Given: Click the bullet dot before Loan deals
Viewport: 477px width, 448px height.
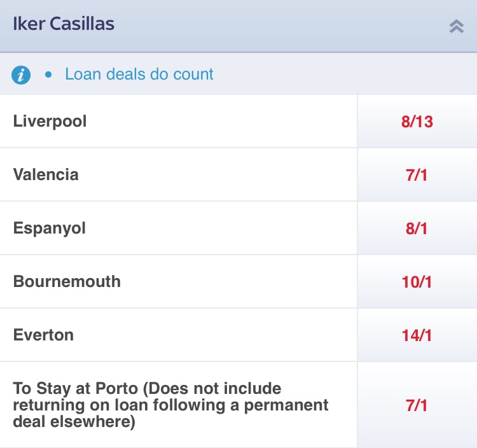Looking at the screenshot, I should point(48,74).
